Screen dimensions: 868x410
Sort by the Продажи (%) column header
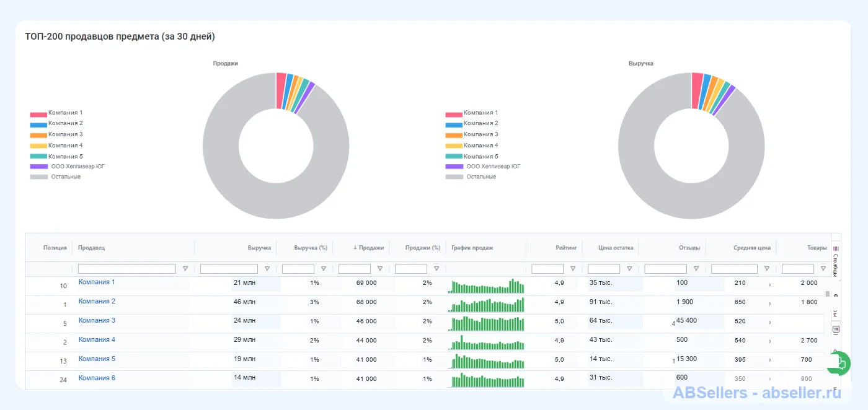click(423, 248)
